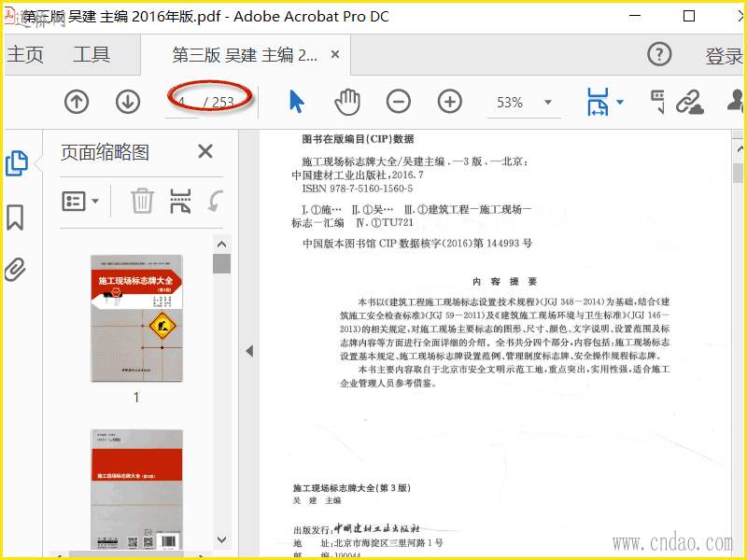
Task: Click the thumbnail panel page-break icon
Action: point(180,201)
